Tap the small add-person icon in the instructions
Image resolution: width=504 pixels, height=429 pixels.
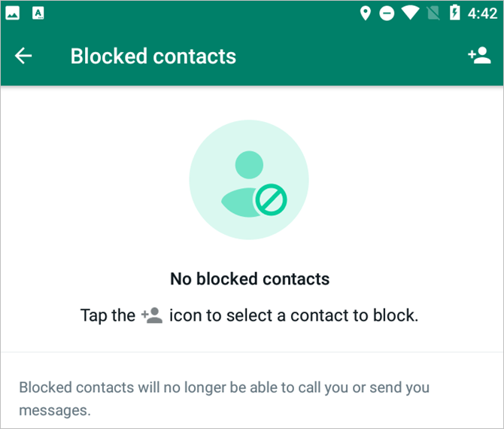[x=152, y=315]
